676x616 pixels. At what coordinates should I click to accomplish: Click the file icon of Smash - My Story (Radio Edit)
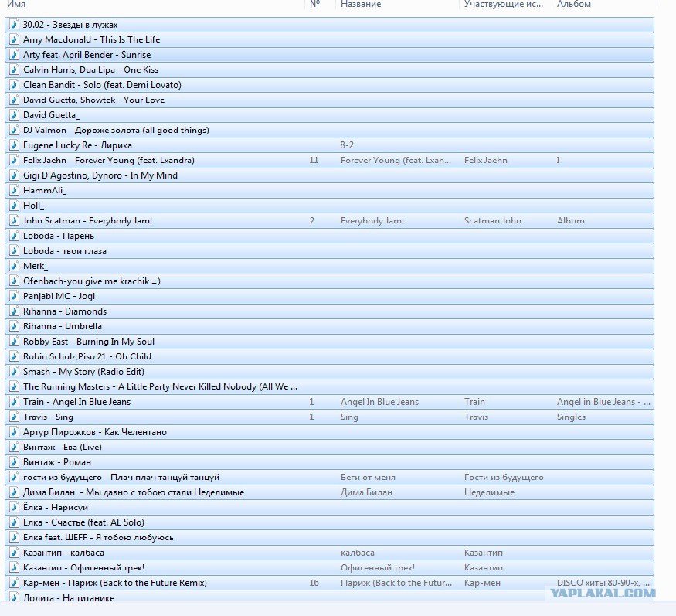[x=14, y=372]
